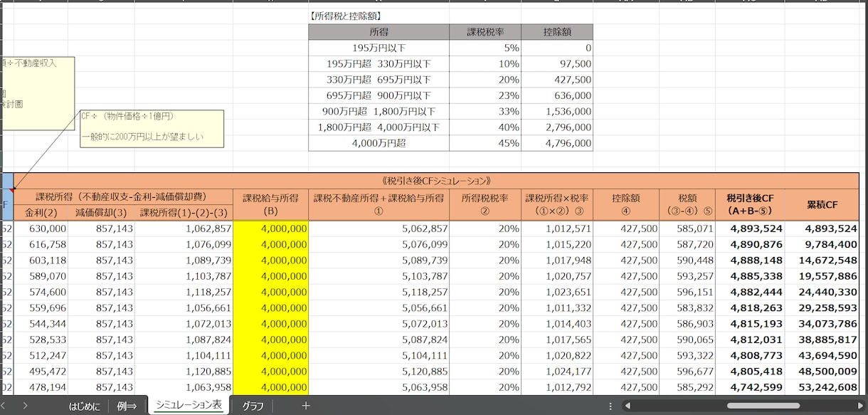The image size is (868, 415).
Task: Select the シミュレーション表 sheet tab
Action: (189, 406)
